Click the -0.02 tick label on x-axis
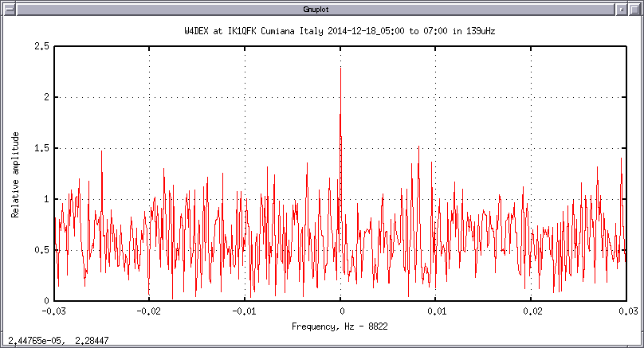 click(x=150, y=311)
